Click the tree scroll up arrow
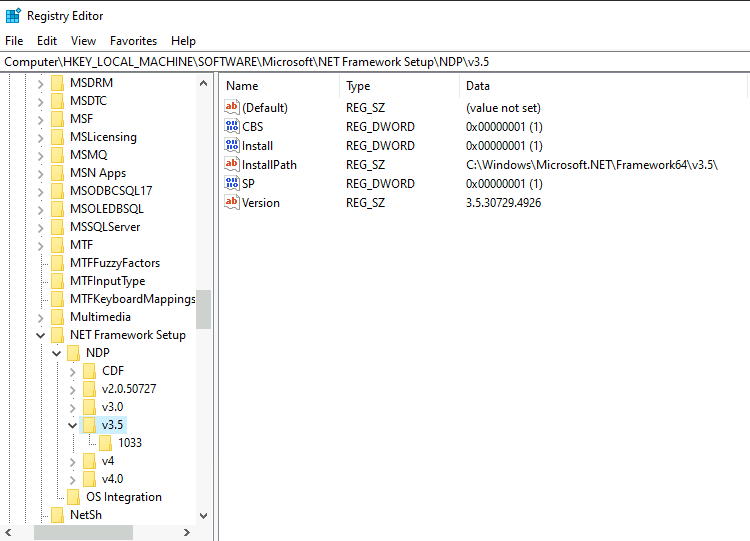Viewport: 750px width, 541px height. click(x=203, y=83)
